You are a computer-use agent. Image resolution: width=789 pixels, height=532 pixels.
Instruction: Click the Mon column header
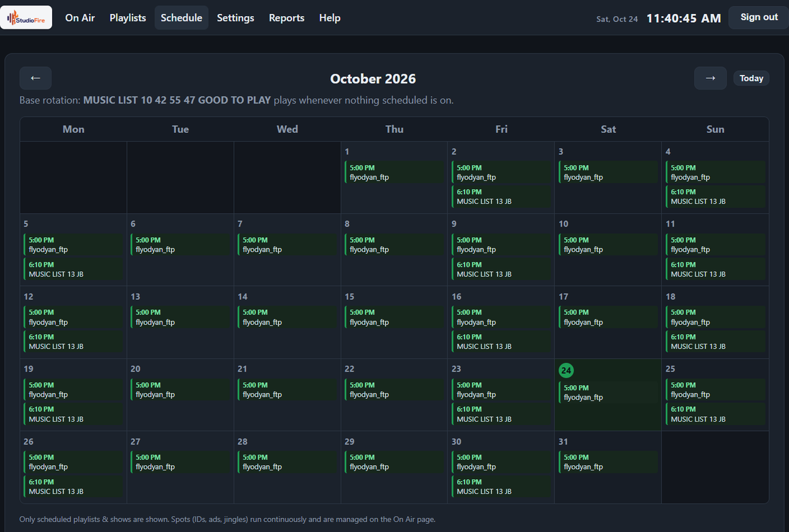click(74, 129)
